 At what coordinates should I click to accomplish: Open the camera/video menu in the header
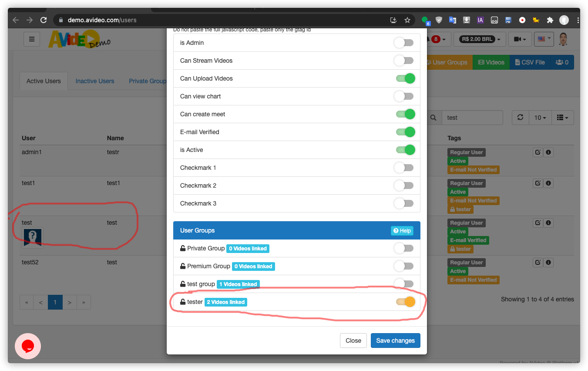pos(520,39)
